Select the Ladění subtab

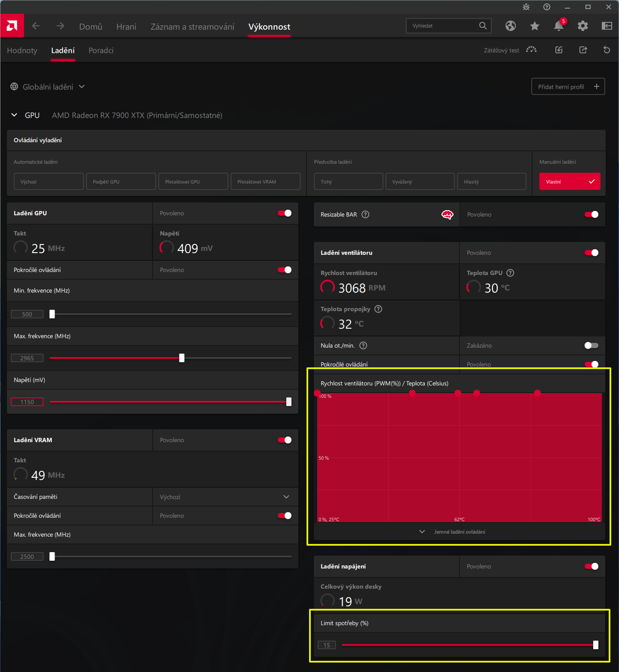coord(63,50)
